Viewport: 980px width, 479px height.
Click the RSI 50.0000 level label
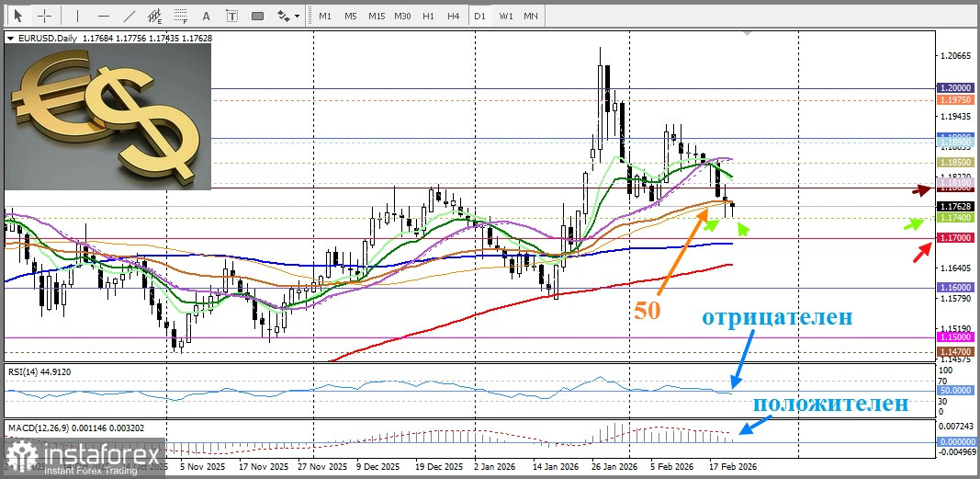click(955, 390)
